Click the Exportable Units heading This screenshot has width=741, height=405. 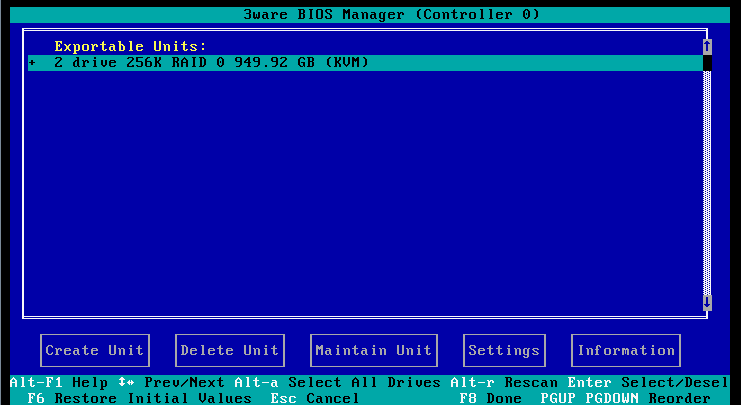click(x=130, y=46)
